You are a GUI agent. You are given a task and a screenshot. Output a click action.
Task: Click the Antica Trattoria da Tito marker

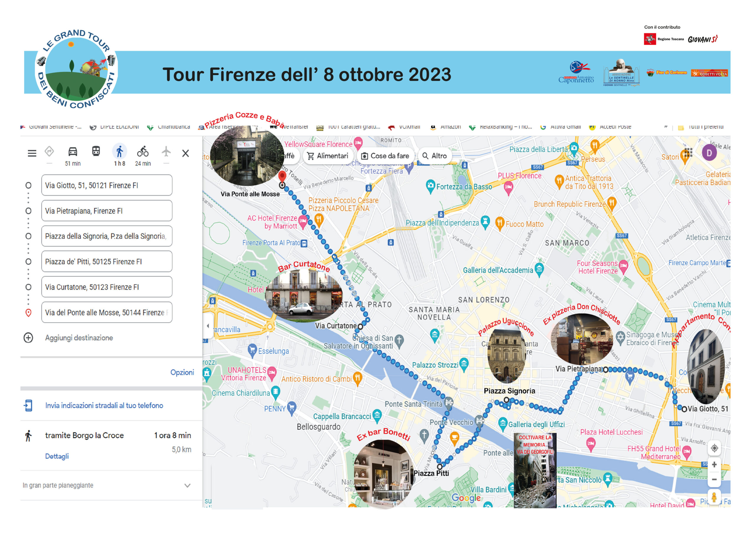tap(559, 181)
